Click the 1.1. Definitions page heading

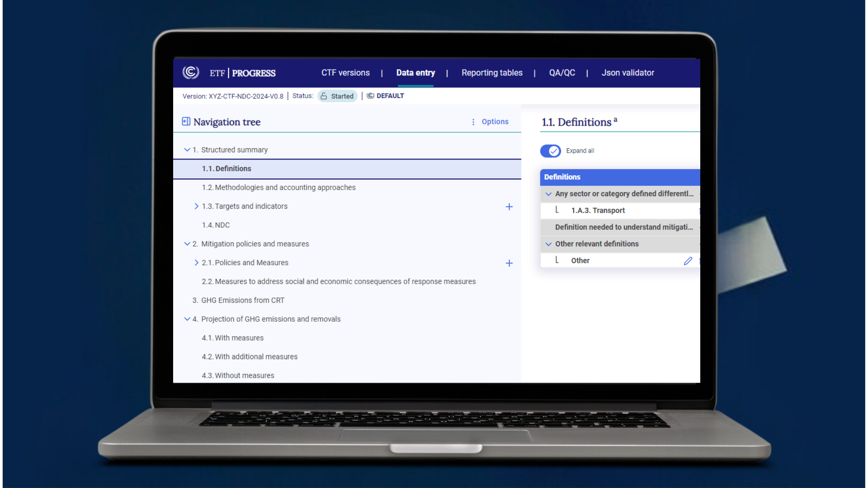579,122
